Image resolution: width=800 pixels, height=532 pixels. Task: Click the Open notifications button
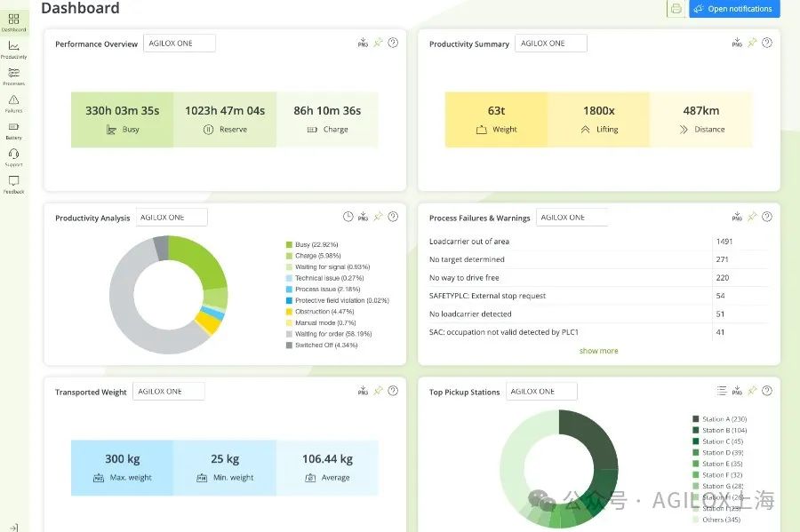733,9
